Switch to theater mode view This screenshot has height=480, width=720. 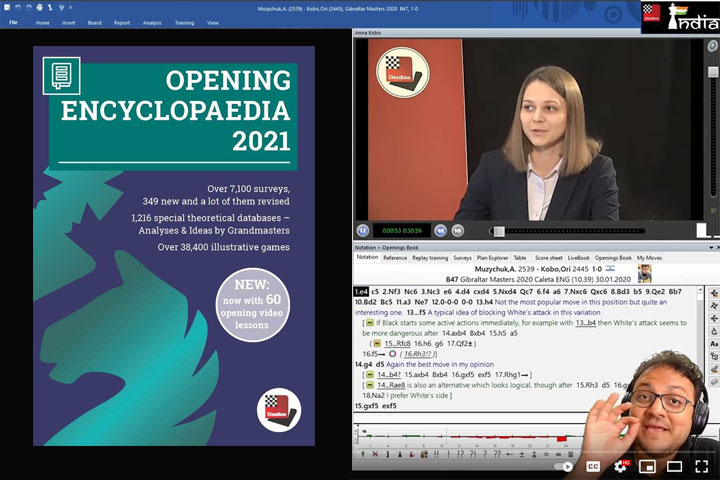tap(675, 466)
